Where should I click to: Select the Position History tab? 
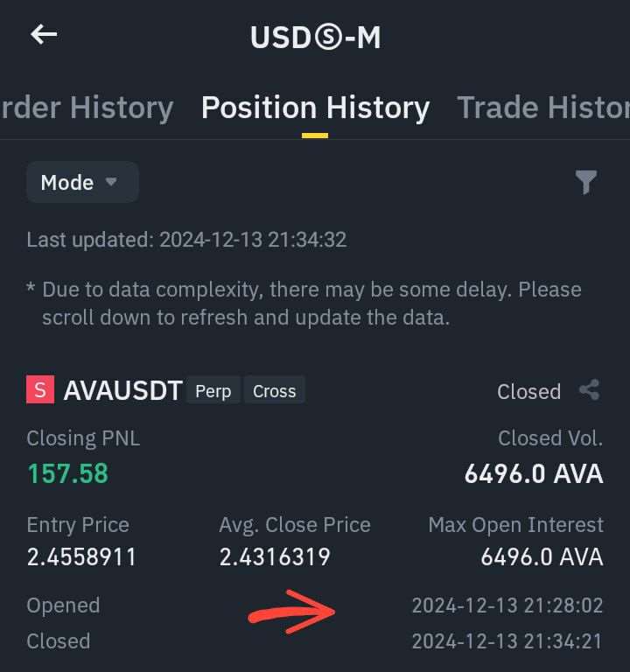315,108
